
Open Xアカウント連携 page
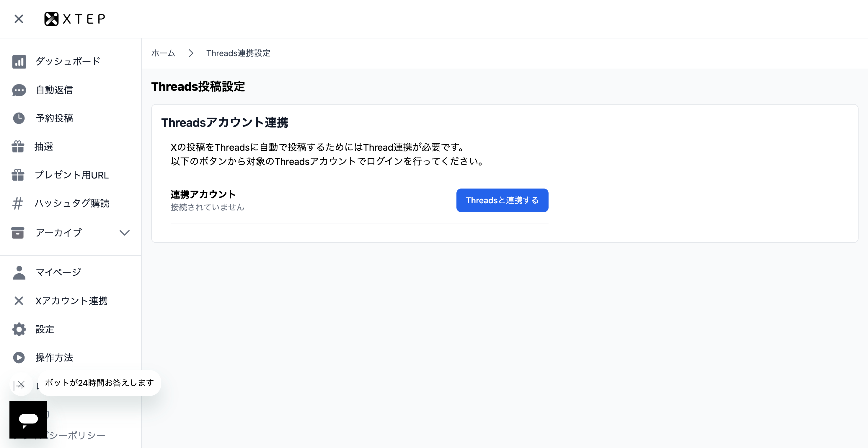(x=71, y=301)
